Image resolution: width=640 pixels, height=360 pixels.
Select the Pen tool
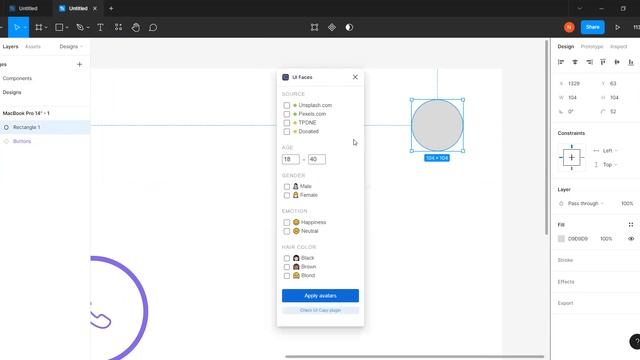tap(80, 27)
